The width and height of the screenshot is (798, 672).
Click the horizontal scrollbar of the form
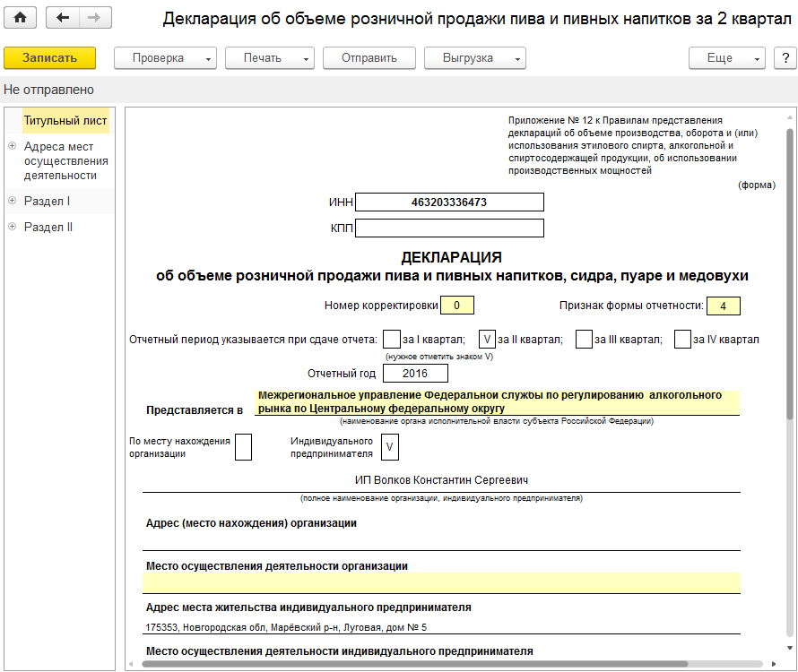click(x=415, y=664)
